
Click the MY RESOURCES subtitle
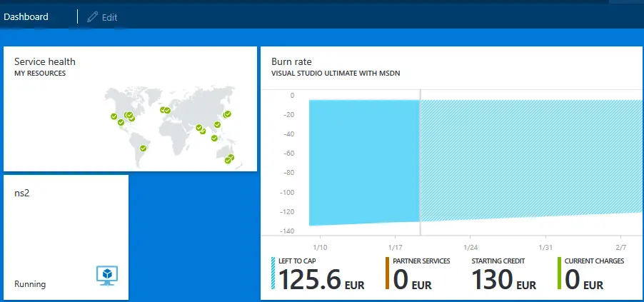[x=40, y=74]
